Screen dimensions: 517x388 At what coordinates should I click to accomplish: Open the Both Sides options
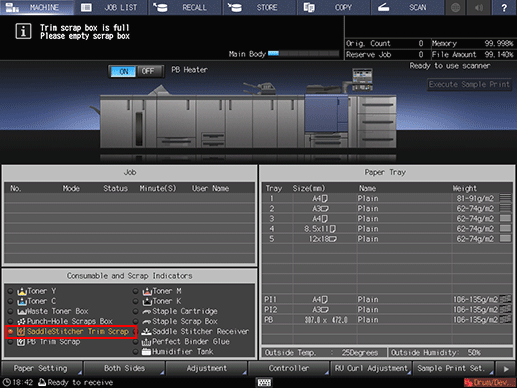pos(124,369)
